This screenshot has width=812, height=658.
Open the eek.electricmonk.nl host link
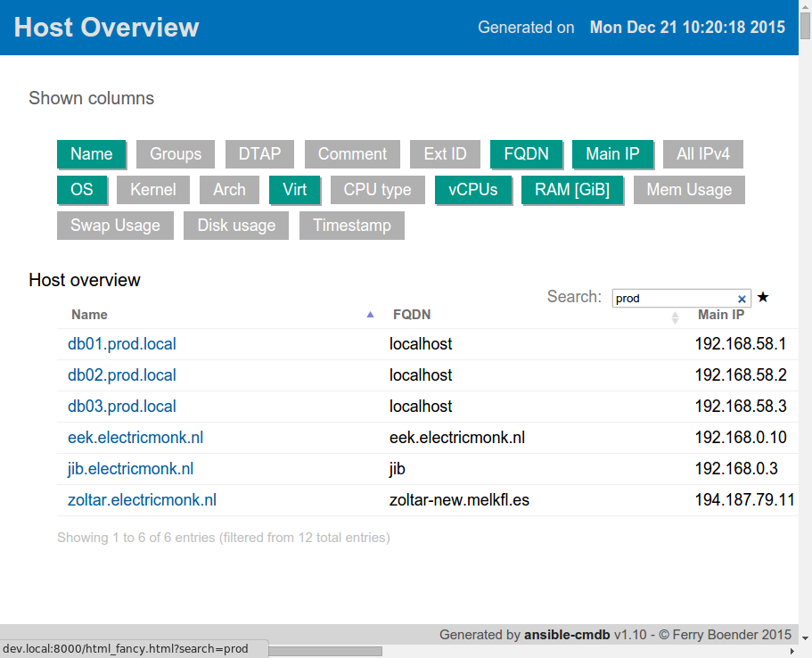click(x=135, y=438)
